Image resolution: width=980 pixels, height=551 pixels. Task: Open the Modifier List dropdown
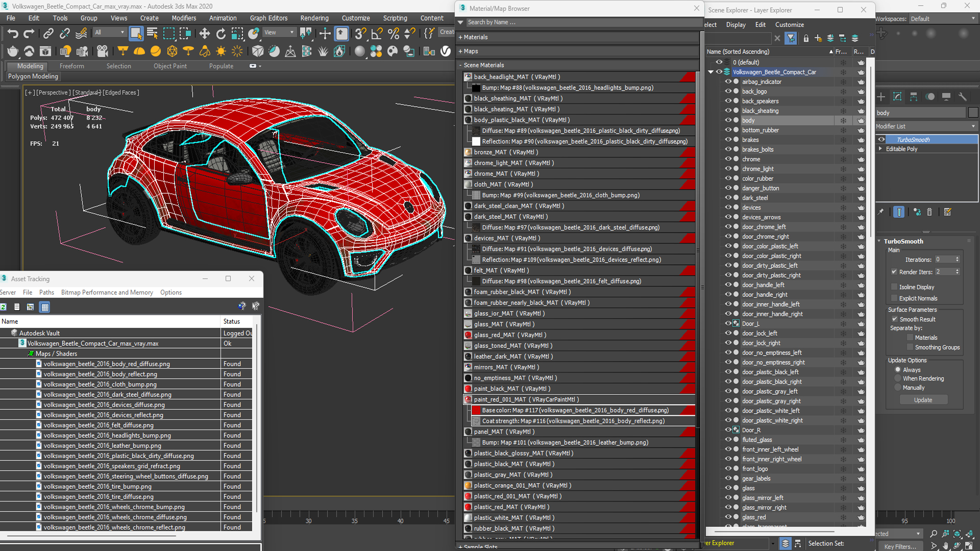tap(926, 127)
